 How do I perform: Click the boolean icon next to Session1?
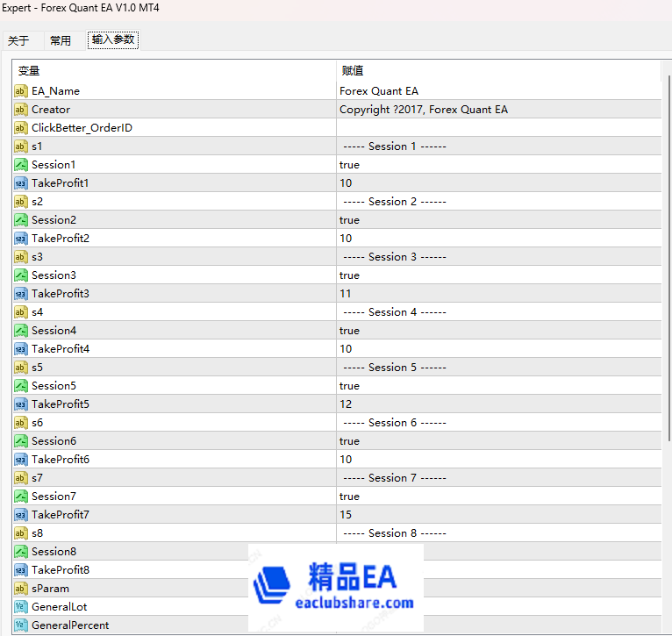coord(20,165)
